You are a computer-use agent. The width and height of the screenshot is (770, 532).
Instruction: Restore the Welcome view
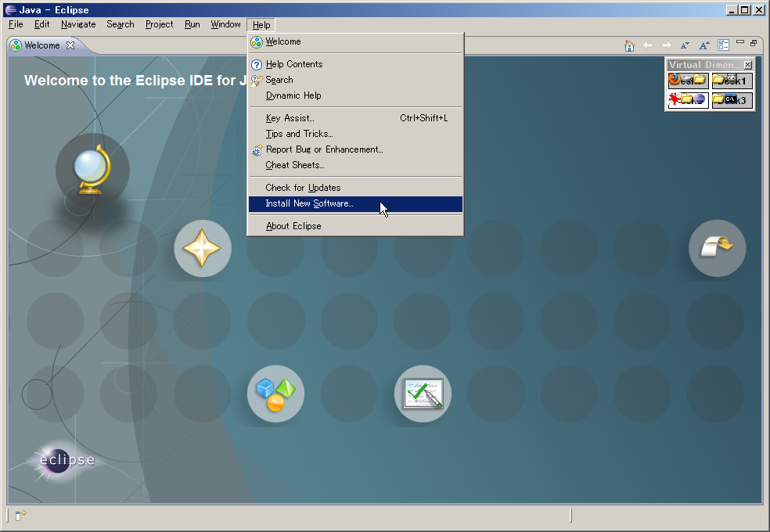[754, 43]
